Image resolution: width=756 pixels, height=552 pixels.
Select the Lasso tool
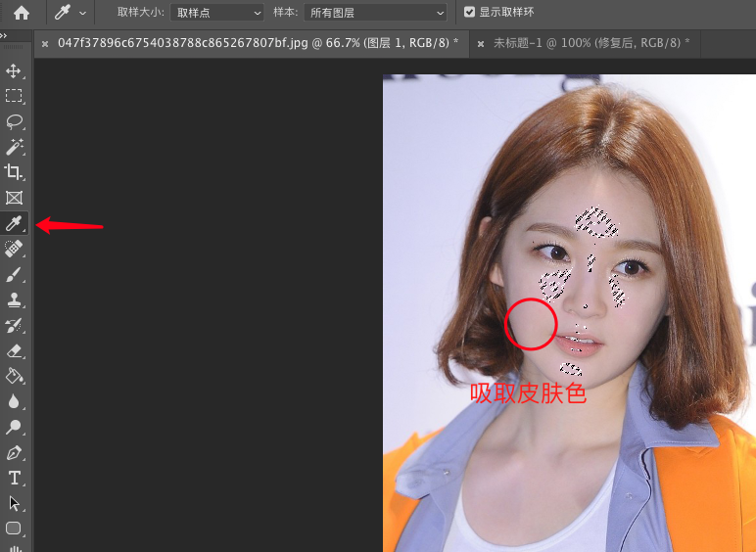(x=14, y=121)
